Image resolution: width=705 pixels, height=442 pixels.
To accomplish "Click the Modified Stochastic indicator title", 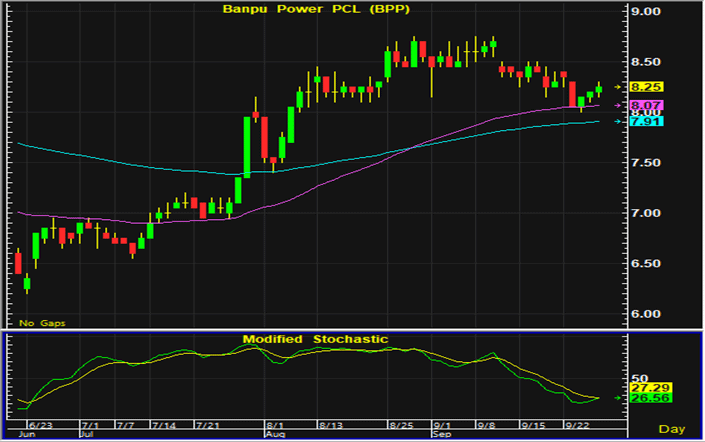I will point(315,340).
